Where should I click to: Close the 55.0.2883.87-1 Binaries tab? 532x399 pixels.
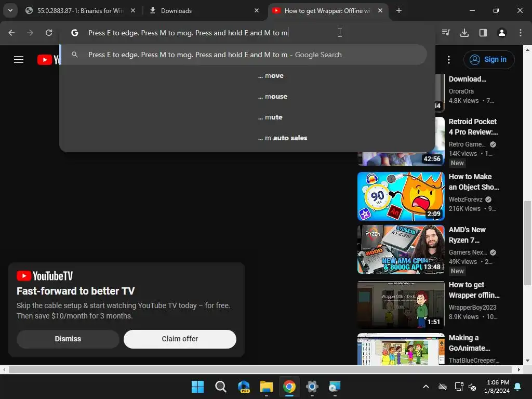pos(133,10)
